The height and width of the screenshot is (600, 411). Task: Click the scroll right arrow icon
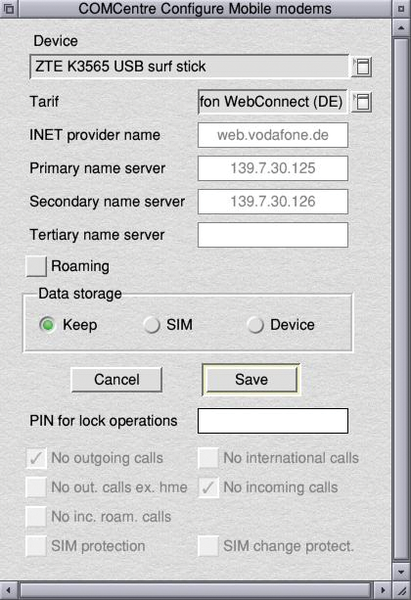(383, 590)
